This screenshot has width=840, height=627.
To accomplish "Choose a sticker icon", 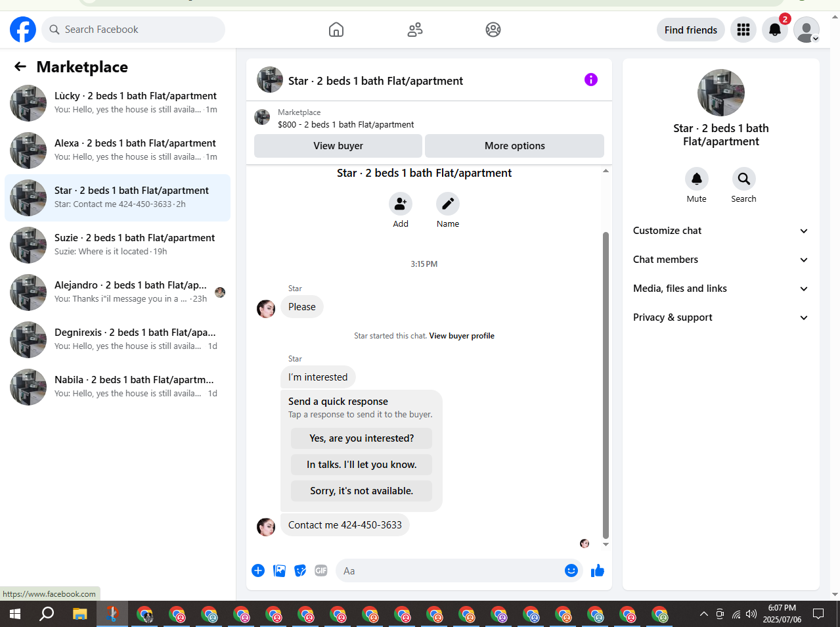I will (300, 570).
